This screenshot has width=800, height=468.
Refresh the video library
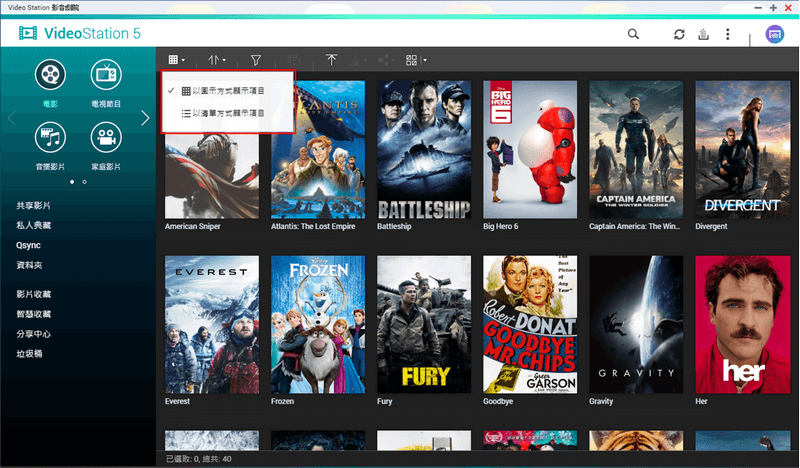679,34
